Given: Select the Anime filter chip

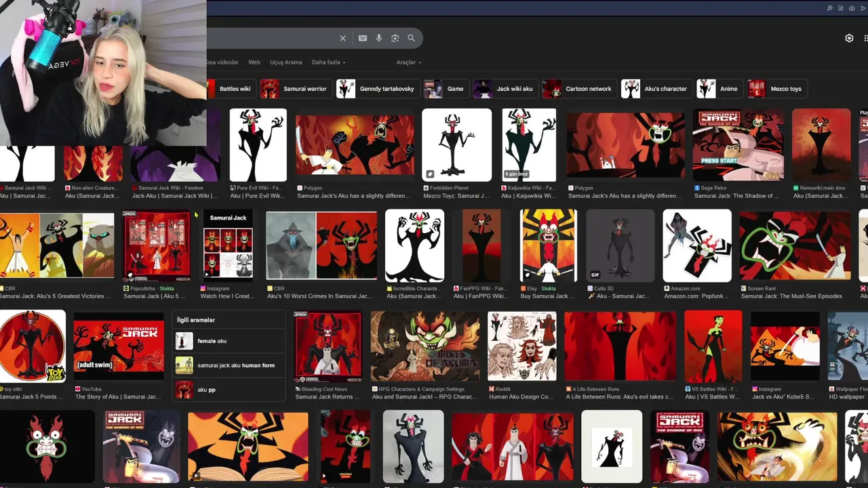Looking at the screenshot, I should [x=719, y=89].
